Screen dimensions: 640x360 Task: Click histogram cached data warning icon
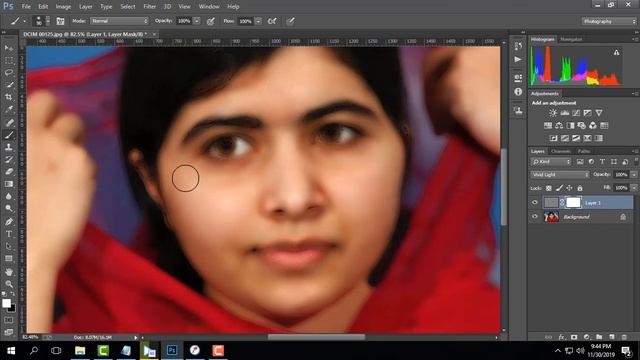tap(616, 52)
